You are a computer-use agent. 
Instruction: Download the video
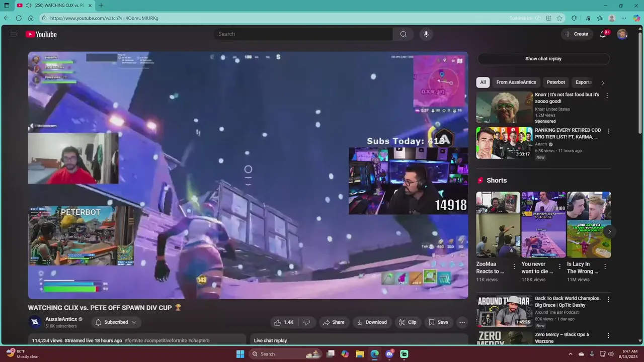point(372,322)
